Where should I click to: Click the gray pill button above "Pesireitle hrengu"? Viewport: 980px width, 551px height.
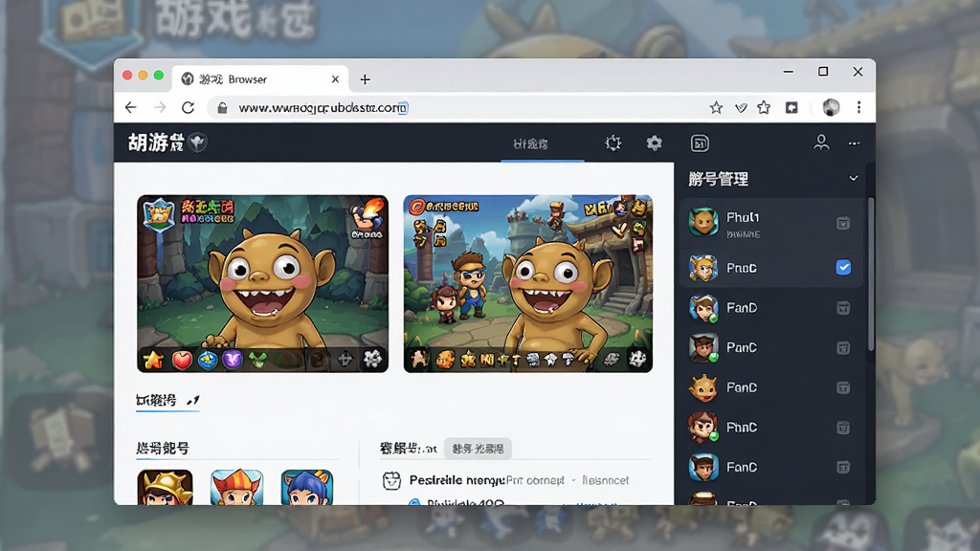(478, 449)
